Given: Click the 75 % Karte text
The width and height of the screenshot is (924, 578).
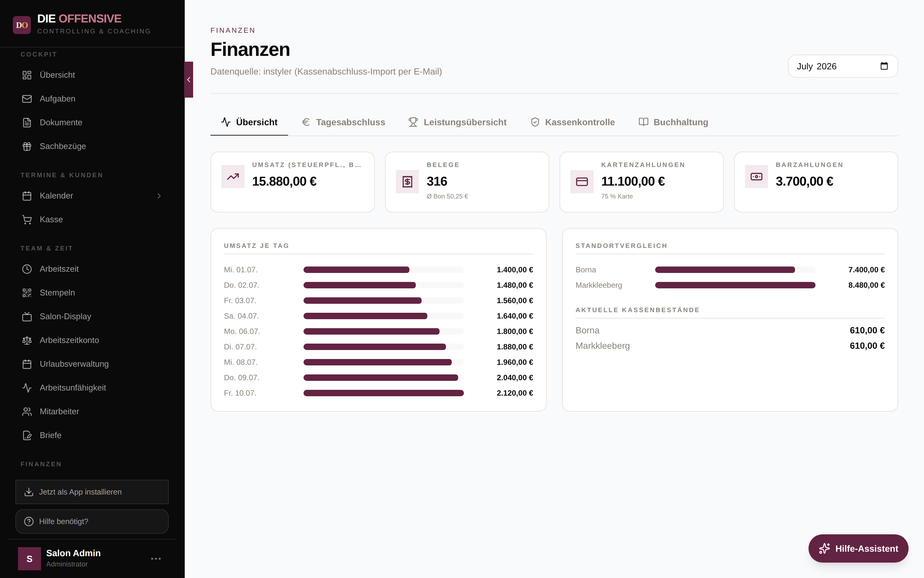Looking at the screenshot, I should [x=617, y=196].
